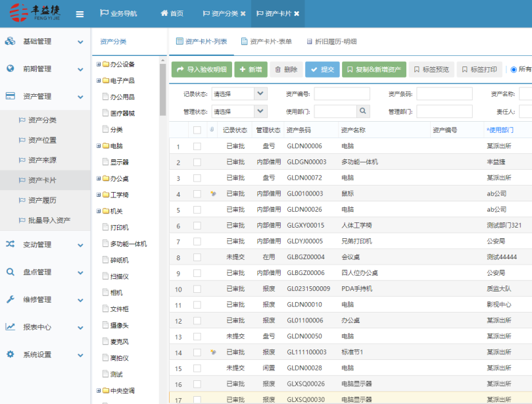Check the row 6 checkbox for GLGXY00015
Image resolution: width=532 pixels, height=404 pixels.
click(197, 226)
